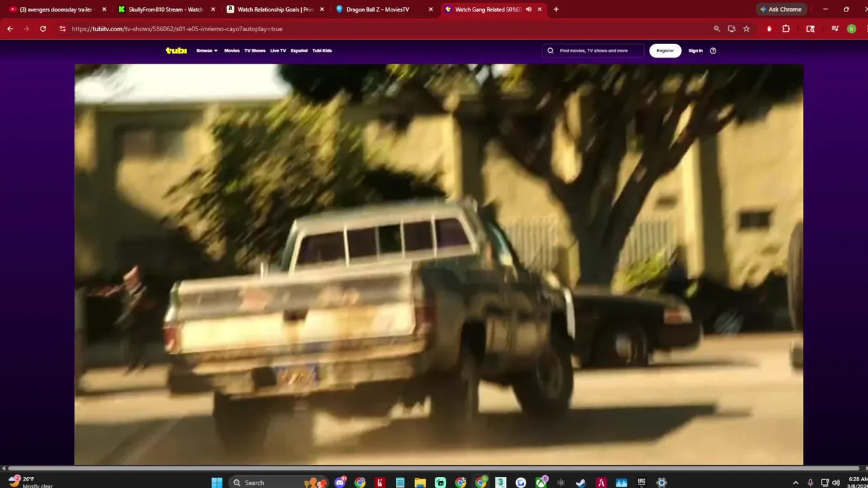
Task: Open Chrome zoom magnifier icon
Action: pyautogui.click(x=717, y=29)
